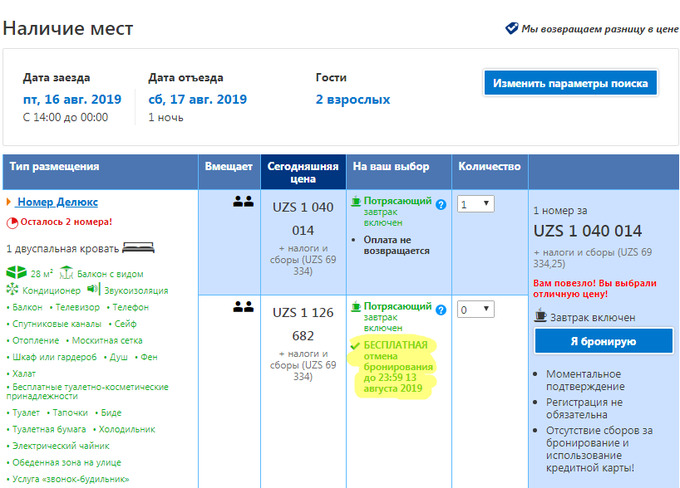Open the 'Номер Делюкс' room link
Image resolution: width=680 pixels, height=488 pixels.
[x=63, y=202]
